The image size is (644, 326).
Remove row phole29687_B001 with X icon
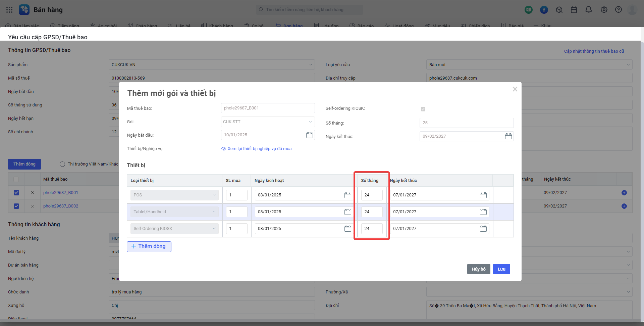[33, 193]
